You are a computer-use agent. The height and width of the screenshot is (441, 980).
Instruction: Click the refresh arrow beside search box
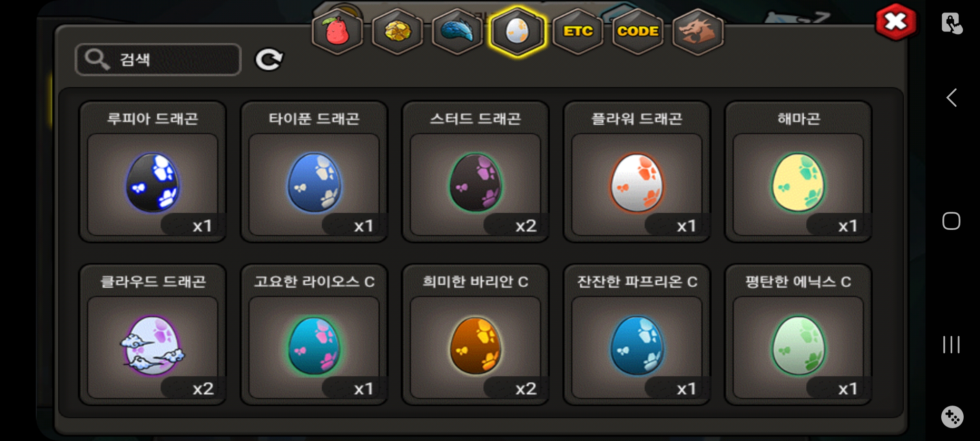[x=269, y=60]
